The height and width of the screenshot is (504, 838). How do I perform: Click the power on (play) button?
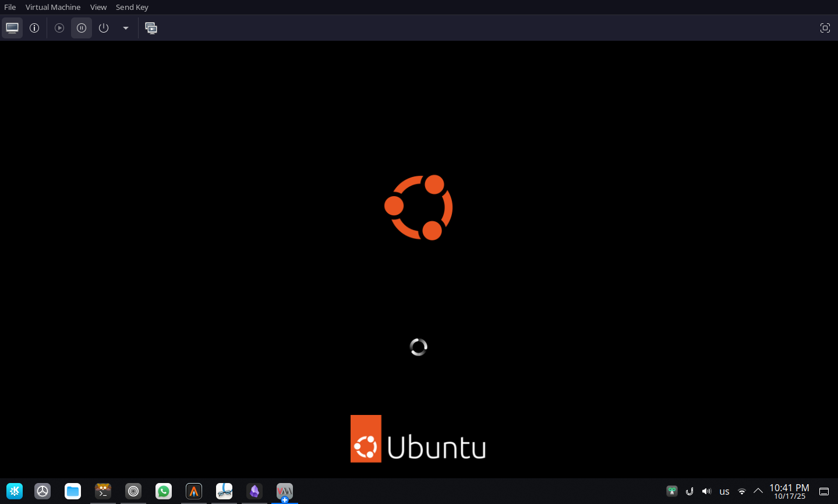pyautogui.click(x=59, y=28)
